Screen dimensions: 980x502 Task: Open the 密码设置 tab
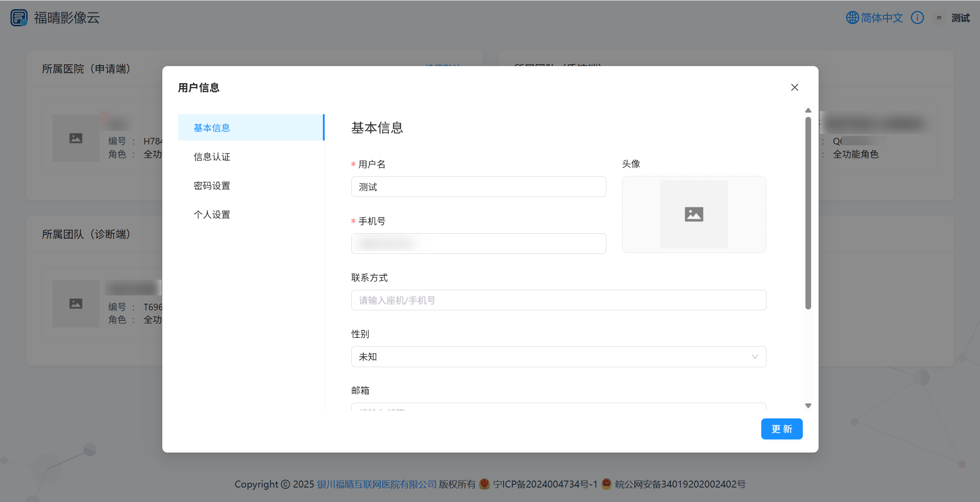212,186
